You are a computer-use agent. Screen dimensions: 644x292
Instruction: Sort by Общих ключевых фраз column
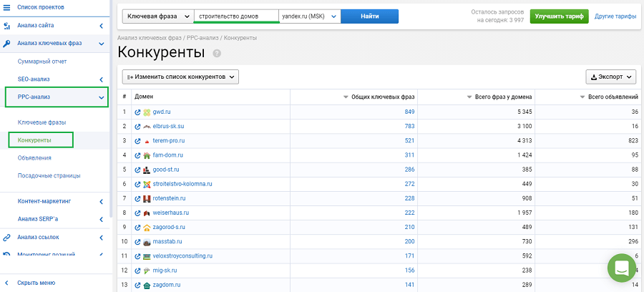click(x=379, y=97)
